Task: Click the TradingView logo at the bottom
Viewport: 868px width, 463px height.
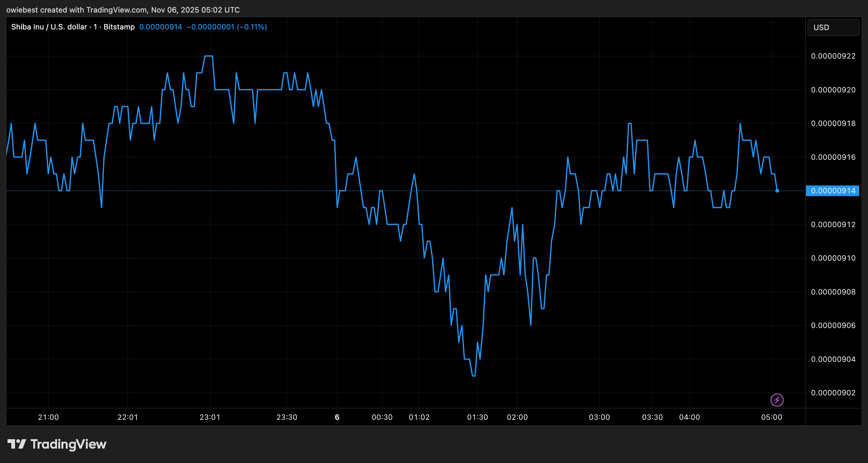Action: pos(57,444)
